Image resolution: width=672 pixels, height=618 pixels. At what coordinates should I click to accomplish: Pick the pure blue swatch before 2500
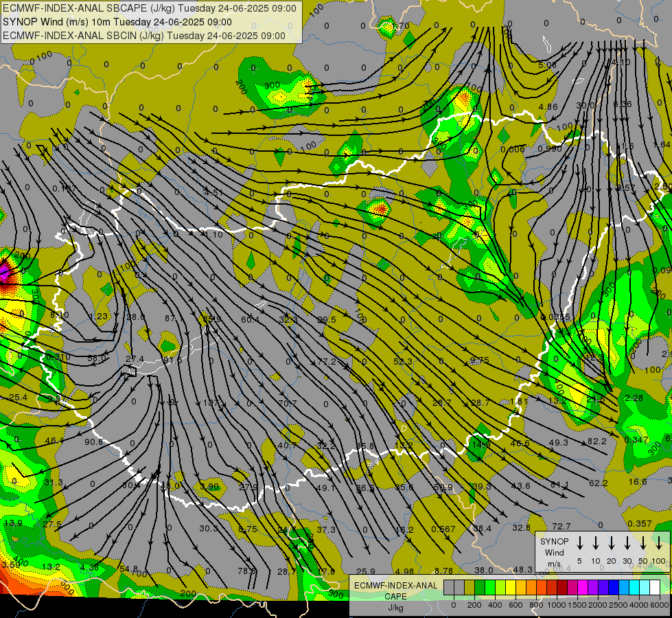(x=613, y=588)
